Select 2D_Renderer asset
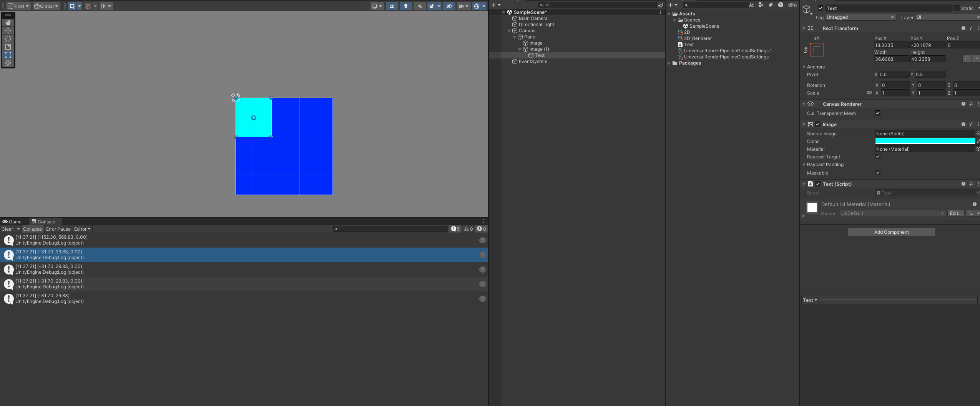 [698, 38]
